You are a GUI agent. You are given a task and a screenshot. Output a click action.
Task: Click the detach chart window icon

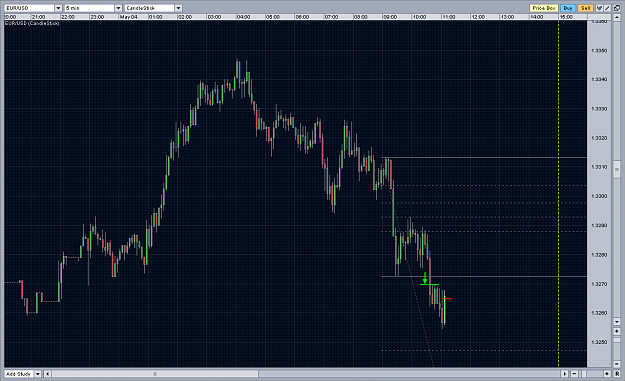click(617, 8)
